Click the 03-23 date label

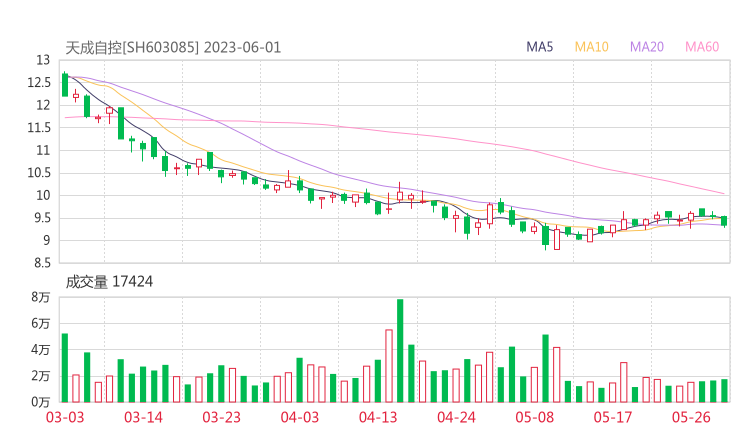click(x=221, y=417)
